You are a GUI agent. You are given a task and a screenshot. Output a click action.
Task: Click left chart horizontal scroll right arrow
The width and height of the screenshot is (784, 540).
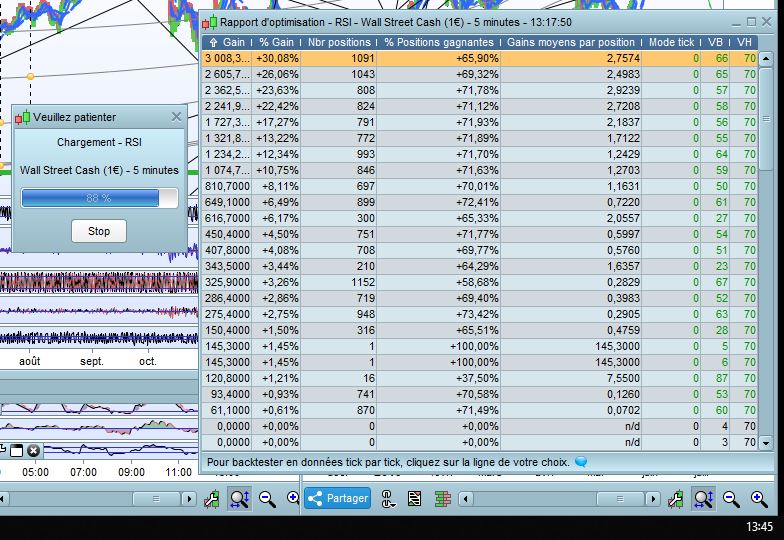pyautogui.click(x=188, y=498)
